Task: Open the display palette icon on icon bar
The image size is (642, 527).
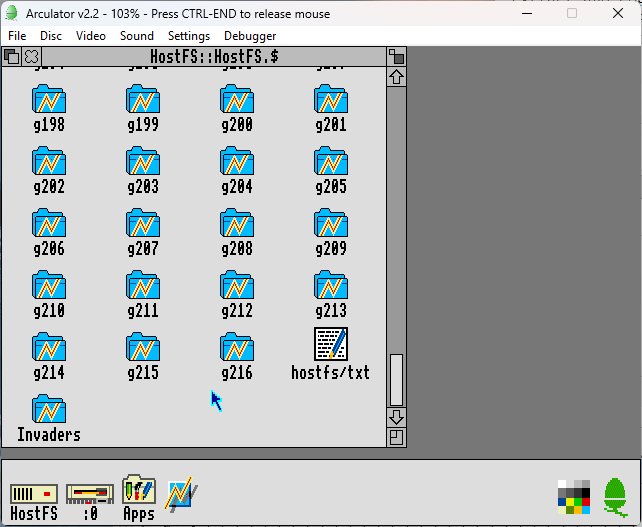Action: click(x=574, y=497)
